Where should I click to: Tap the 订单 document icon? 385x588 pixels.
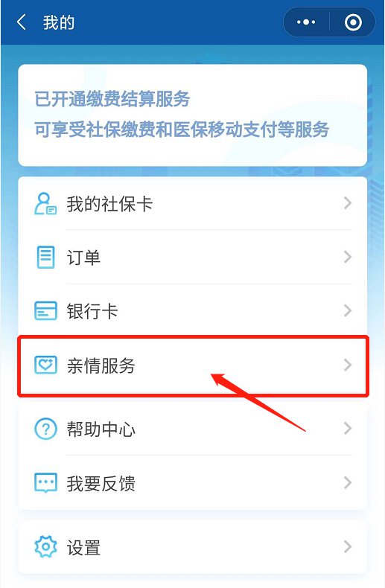click(45, 258)
